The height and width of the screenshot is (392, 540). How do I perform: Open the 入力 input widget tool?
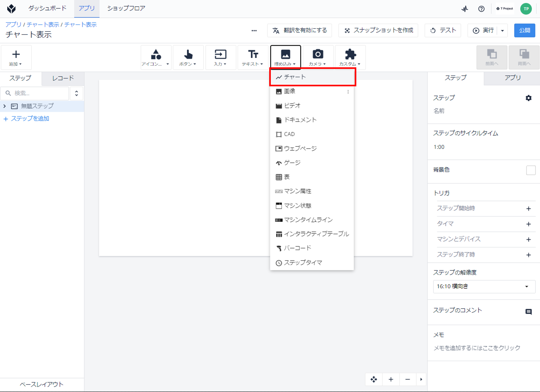coord(220,57)
